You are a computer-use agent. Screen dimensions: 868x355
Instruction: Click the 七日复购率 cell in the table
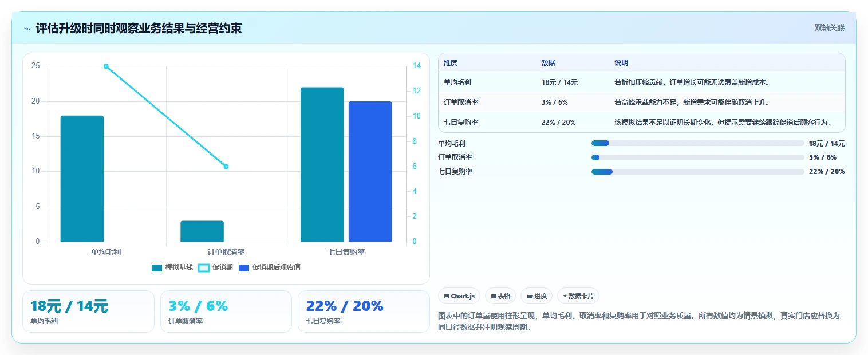pyautogui.click(x=461, y=122)
